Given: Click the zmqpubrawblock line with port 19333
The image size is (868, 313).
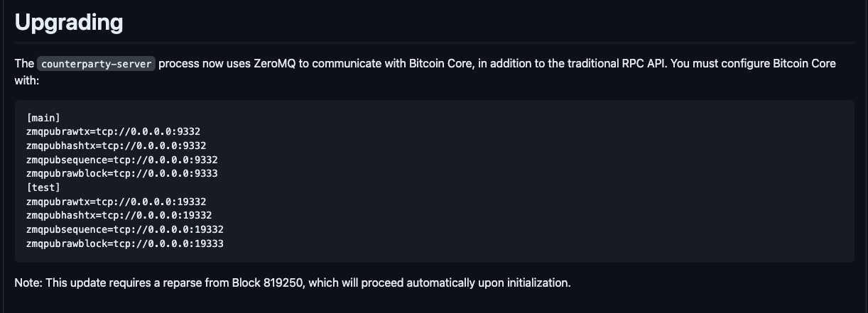Looking at the screenshot, I should click(x=125, y=243).
